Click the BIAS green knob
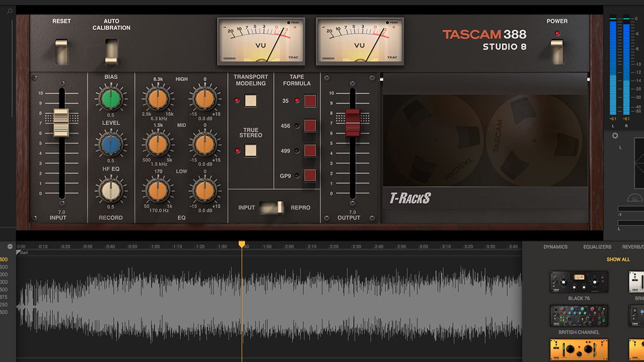Image resolution: width=644 pixels, height=362 pixels. (x=111, y=98)
